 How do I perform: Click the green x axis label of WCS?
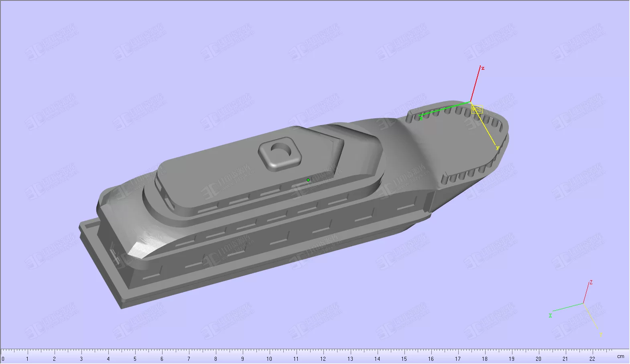point(421,117)
